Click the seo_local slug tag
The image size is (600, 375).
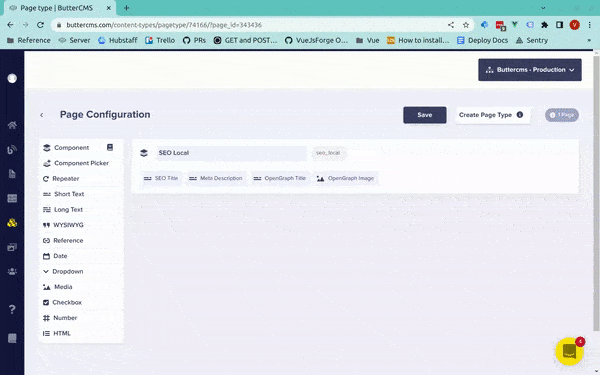click(x=328, y=153)
